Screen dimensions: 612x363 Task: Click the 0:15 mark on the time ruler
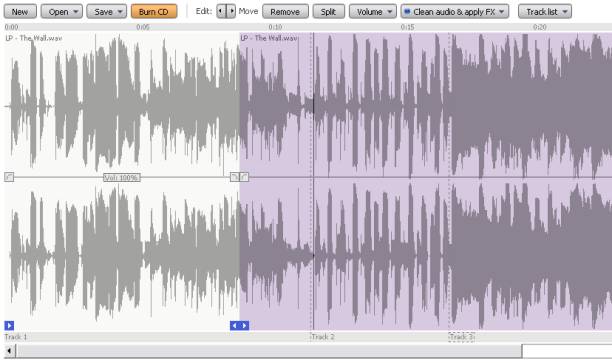pos(407,27)
